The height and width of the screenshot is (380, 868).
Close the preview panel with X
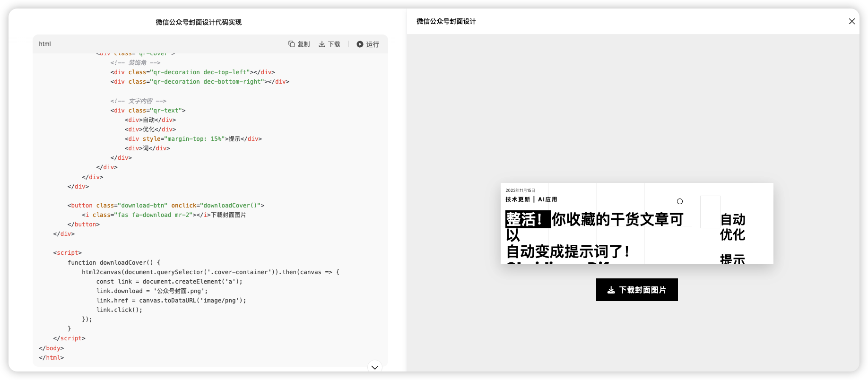[852, 21]
